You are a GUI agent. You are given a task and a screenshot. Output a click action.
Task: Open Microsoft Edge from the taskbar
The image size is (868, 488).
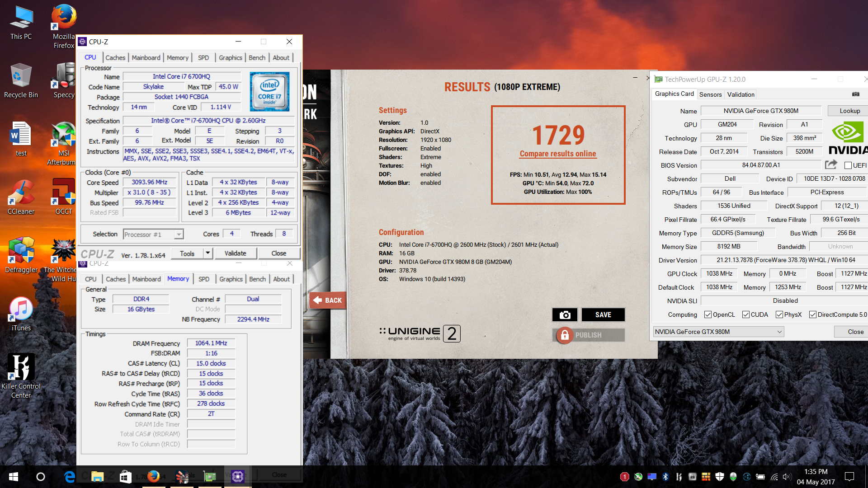(x=69, y=477)
